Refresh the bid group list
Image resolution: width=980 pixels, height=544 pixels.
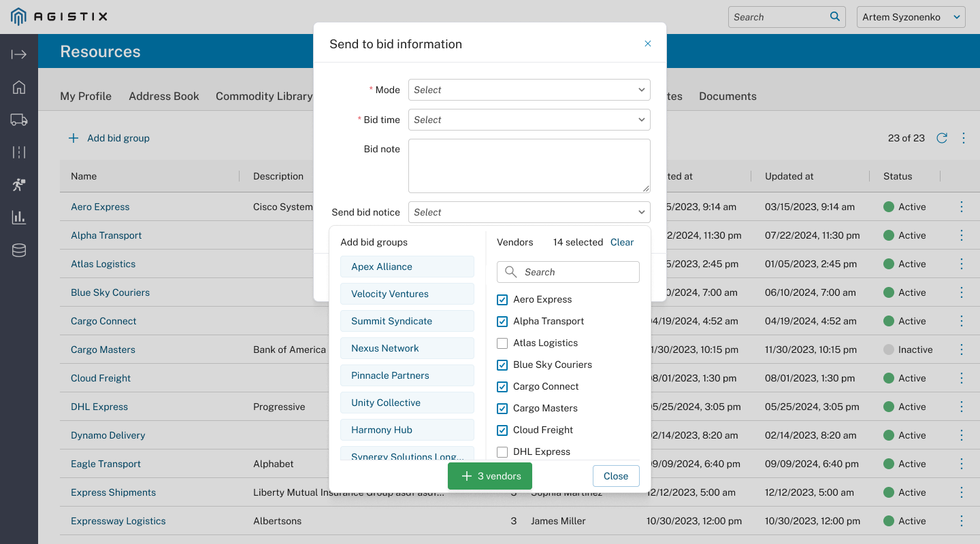pos(942,138)
